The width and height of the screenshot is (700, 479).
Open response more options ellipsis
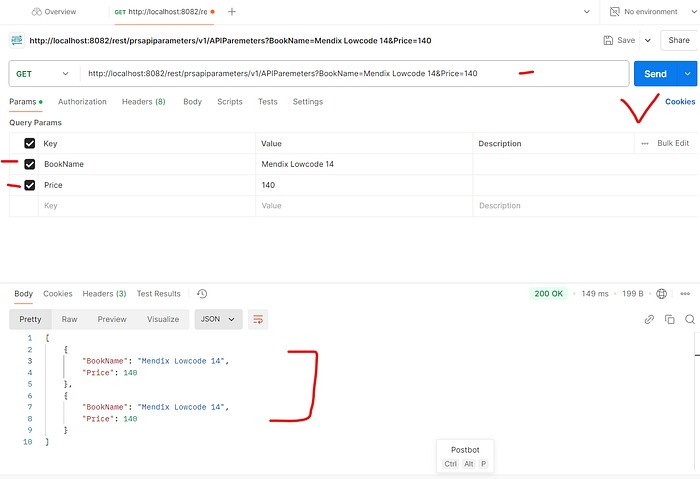(x=685, y=294)
